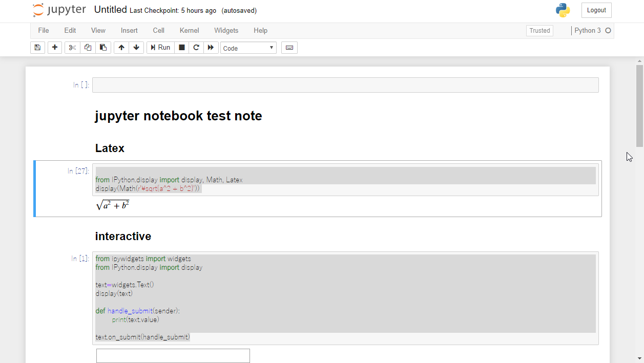644x363 pixels.
Task: Open the Kernel menu
Action: point(189,31)
